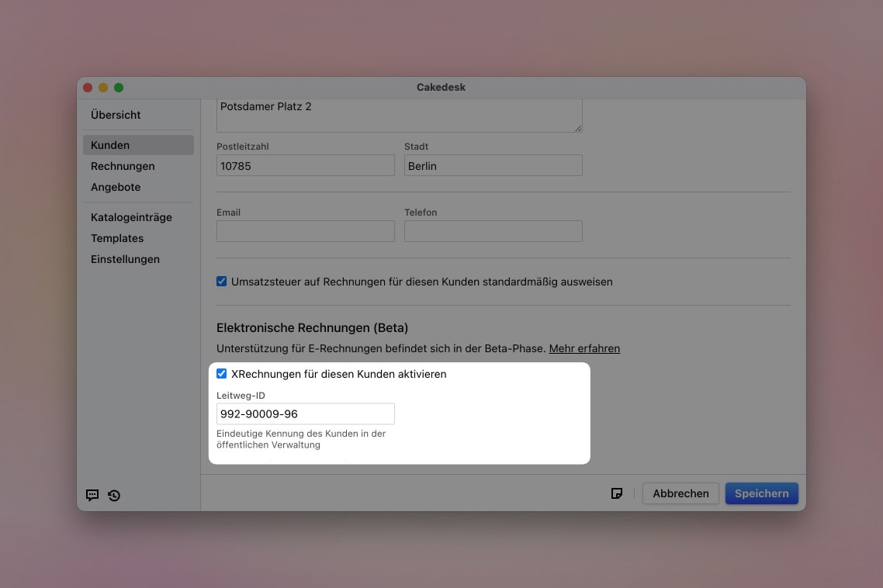Click the Stadt field containing Berlin
The image size is (883, 588).
(x=493, y=165)
